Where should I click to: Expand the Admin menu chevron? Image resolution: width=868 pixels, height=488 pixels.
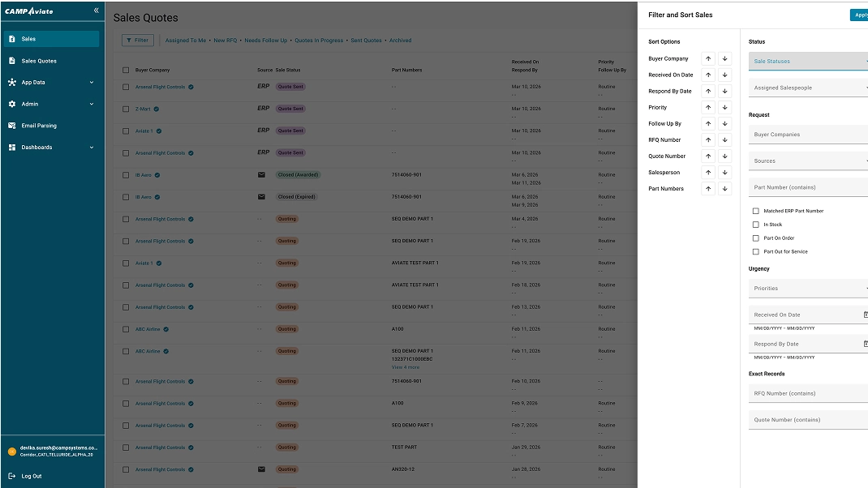(x=92, y=104)
